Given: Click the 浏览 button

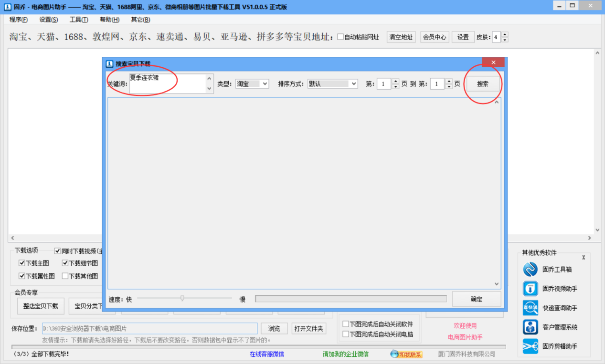Looking at the screenshot, I should coord(274,329).
